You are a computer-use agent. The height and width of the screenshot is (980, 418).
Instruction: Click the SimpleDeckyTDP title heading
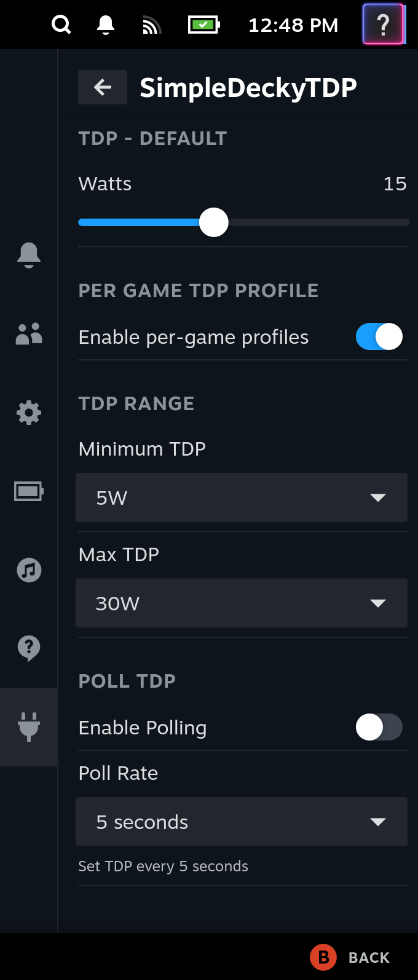(248, 87)
